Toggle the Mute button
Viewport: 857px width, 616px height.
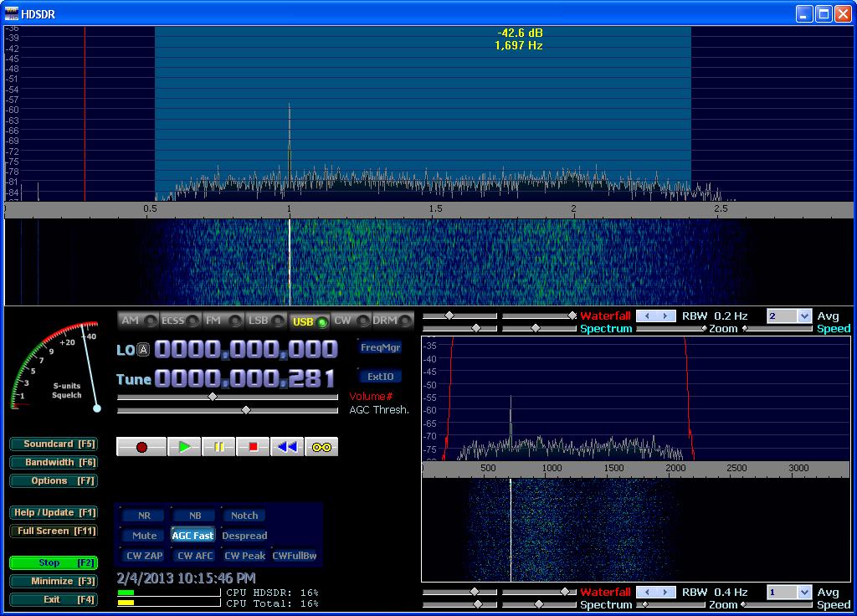tap(144, 536)
